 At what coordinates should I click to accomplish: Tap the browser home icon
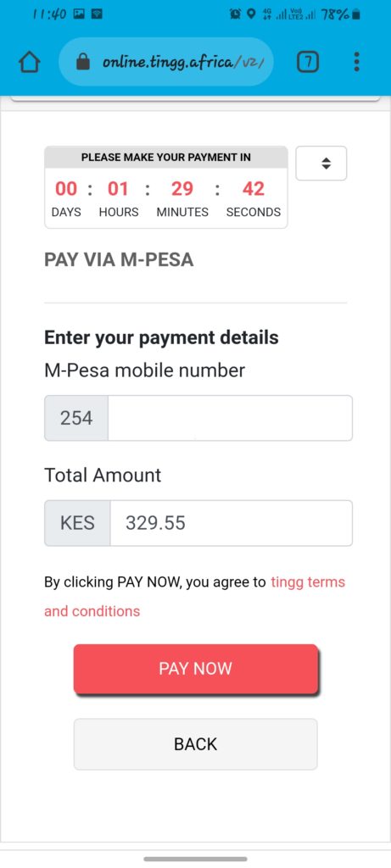30,62
